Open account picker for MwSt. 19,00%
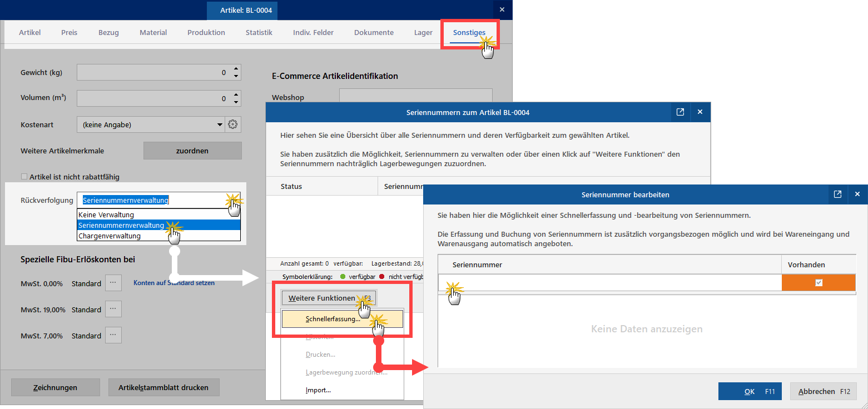This screenshot has height=409, width=868. coord(113,309)
